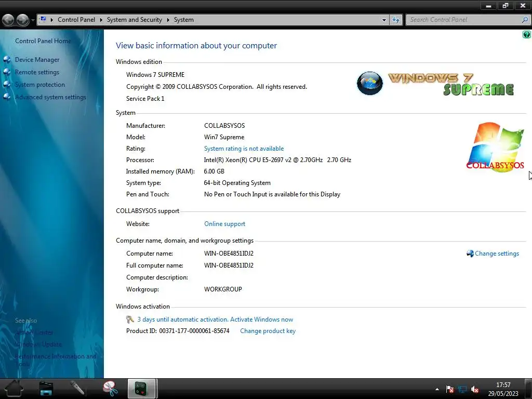This screenshot has height=399, width=532.
Task: Click the shield icon beside Remote settings
Action: (x=7, y=72)
